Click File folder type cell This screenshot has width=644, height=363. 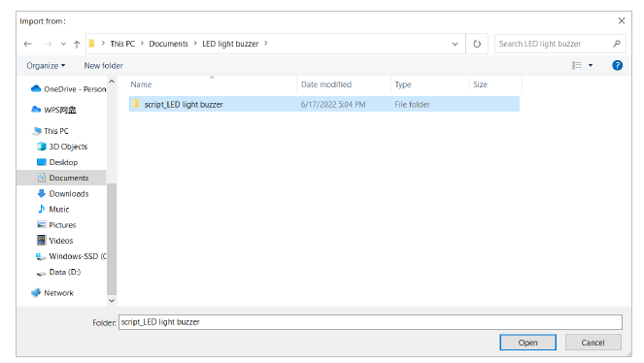412,105
